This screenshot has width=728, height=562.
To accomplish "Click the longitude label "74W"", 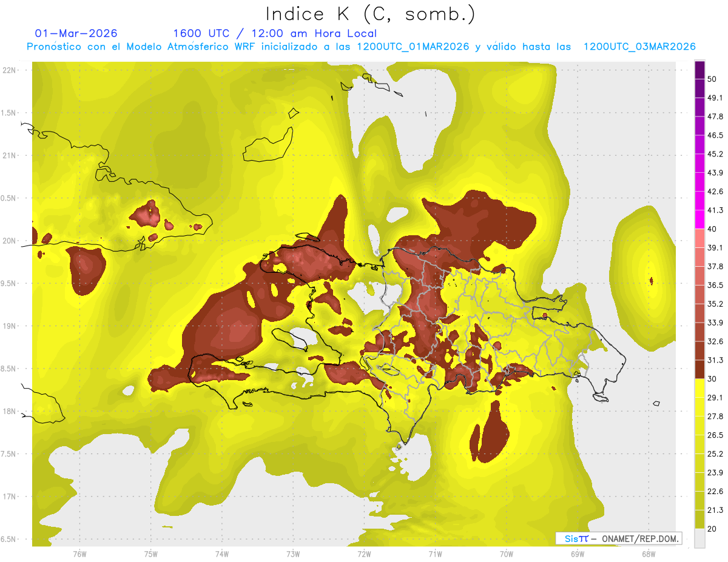I will point(221,554).
